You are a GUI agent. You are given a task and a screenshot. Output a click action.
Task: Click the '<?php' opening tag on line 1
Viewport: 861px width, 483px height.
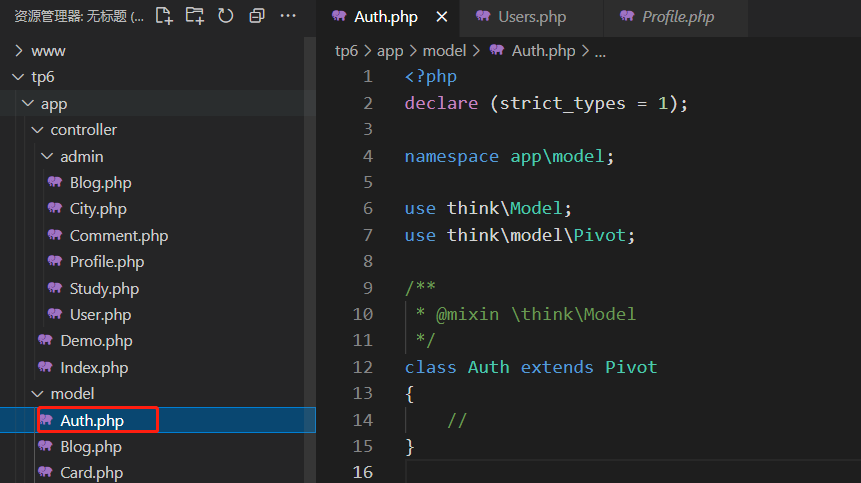[x=431, y=76]
